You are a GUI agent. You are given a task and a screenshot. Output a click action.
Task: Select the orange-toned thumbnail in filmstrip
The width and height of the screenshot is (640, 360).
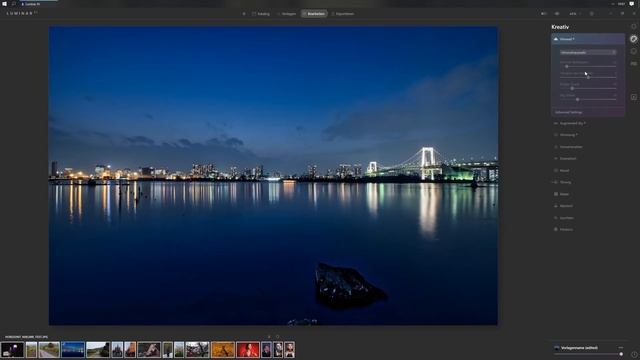tap(223, 350)
